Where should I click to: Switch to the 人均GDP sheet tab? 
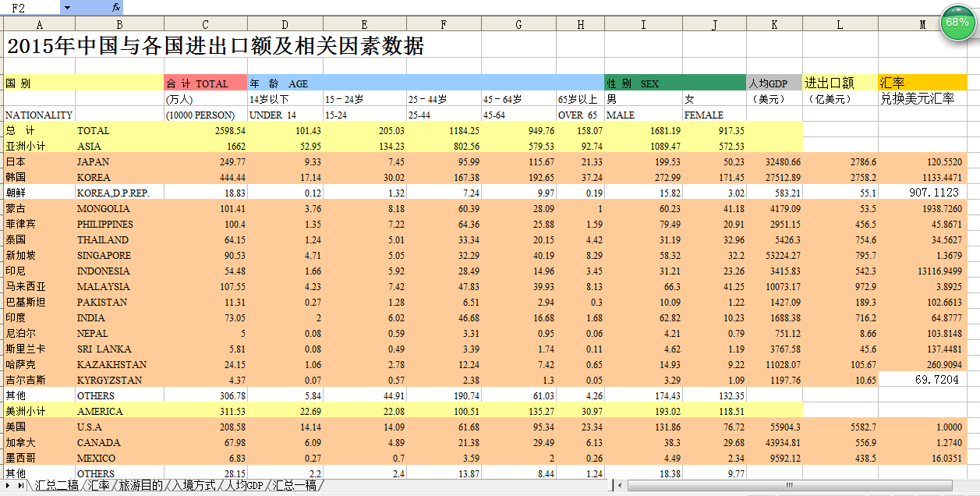coord(244,485)
